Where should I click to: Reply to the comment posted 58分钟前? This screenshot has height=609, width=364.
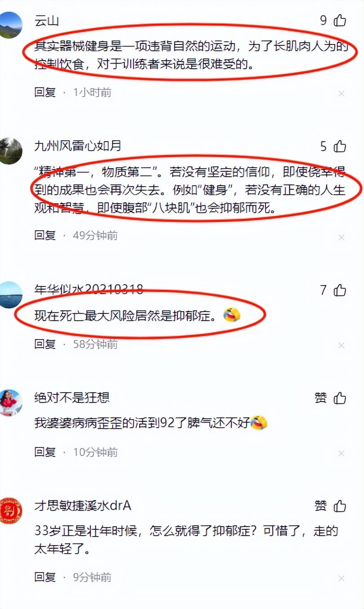coord(45,344)
